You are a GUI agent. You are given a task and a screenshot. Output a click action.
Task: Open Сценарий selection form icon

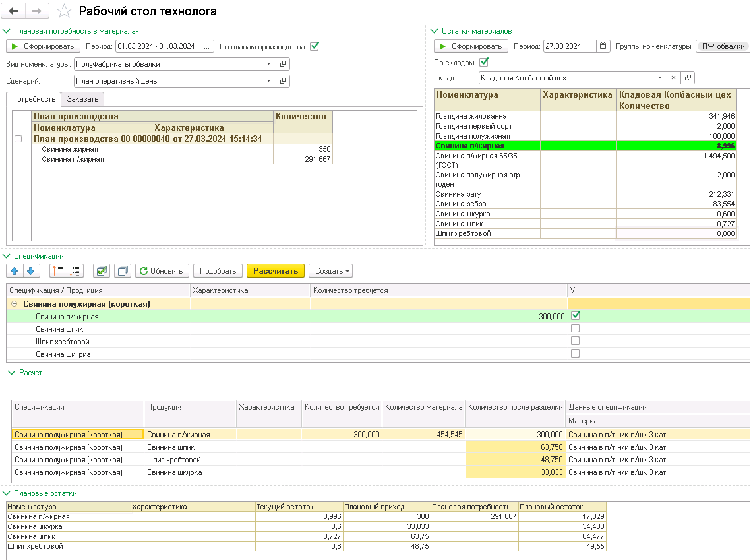click(283, 81)
